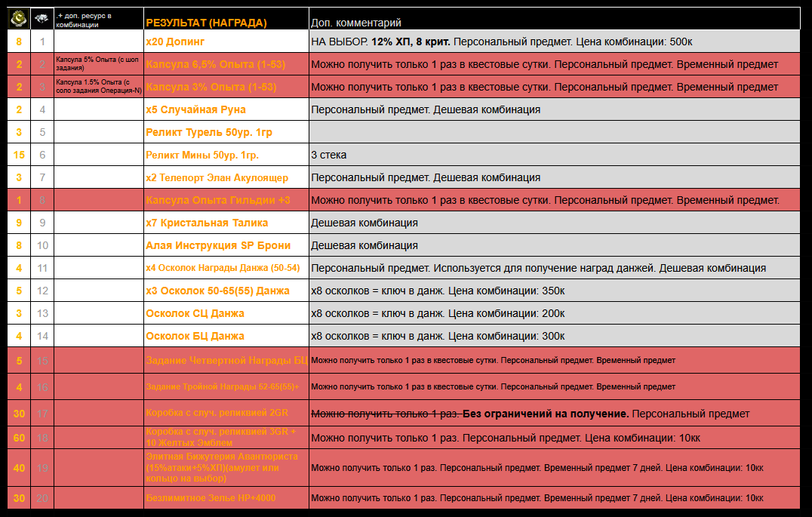Click the gold emblem icon in header

pyautogui.click(x=19, y=18)
